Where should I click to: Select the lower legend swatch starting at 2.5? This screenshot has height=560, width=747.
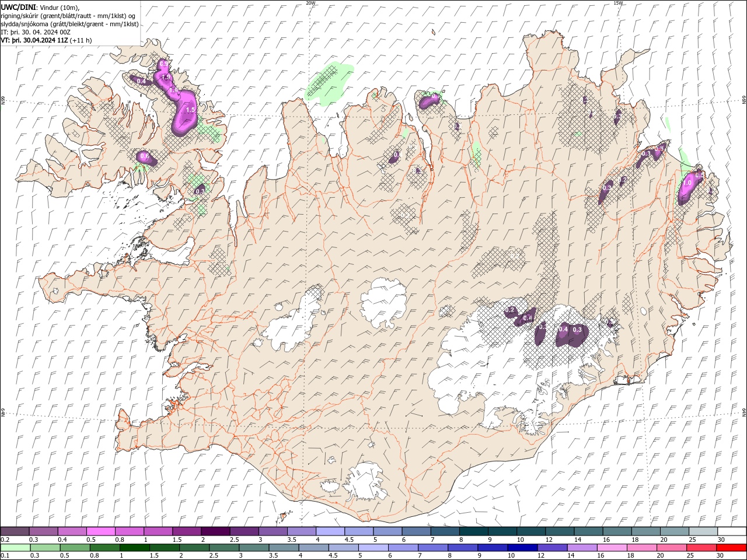[x=224, y=548]
